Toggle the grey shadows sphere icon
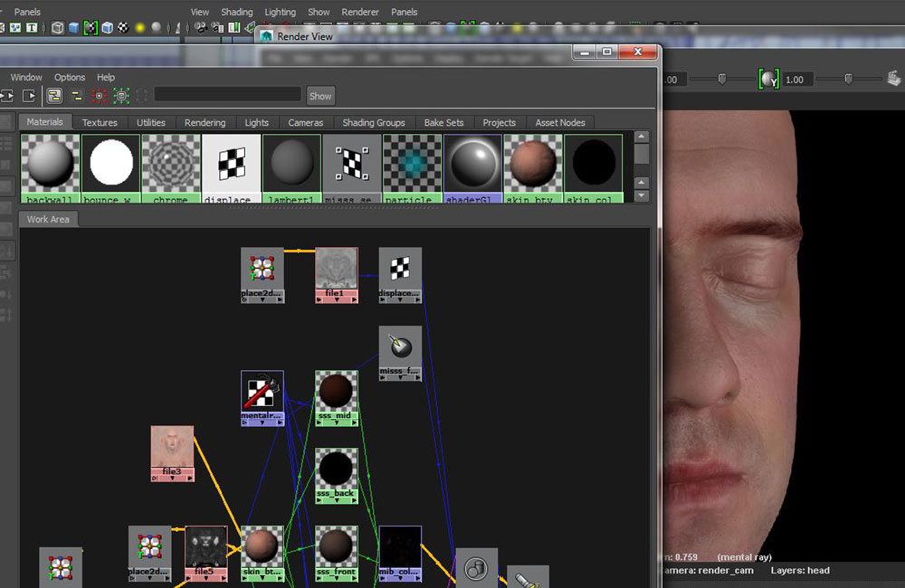The width and height of the screenshot is (905, 588). coord(156,28)
